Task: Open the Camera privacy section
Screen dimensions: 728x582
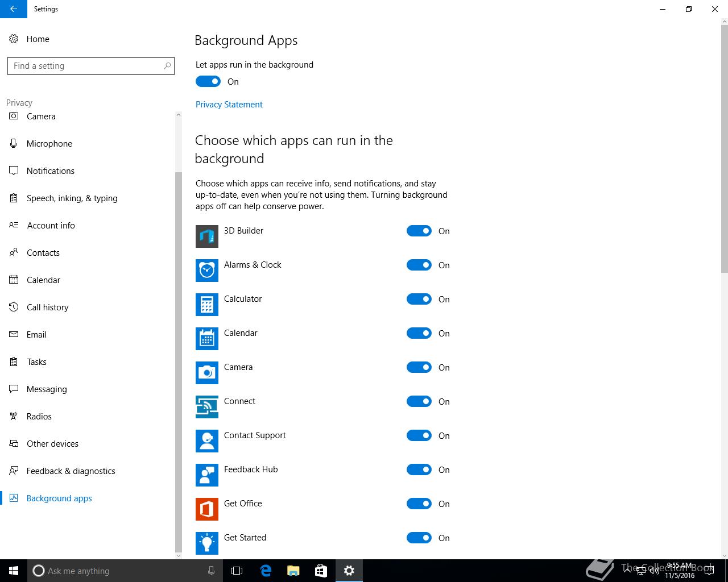Action: [88, 117]
